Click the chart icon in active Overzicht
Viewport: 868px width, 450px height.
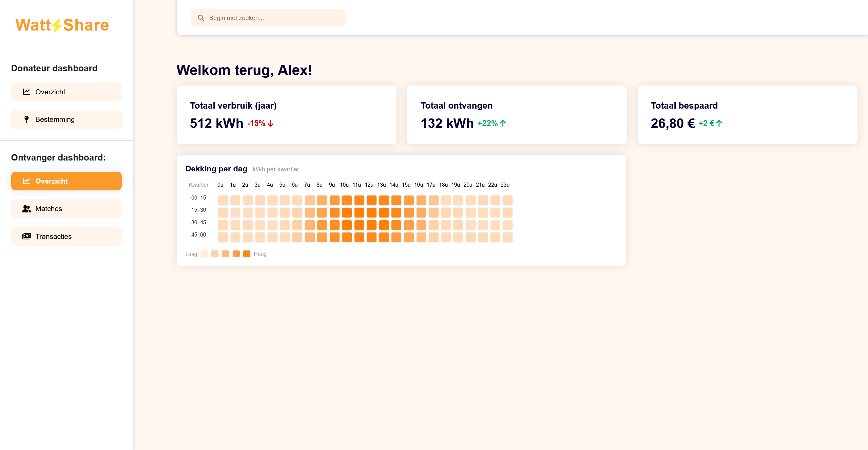(x=26, y=181)
